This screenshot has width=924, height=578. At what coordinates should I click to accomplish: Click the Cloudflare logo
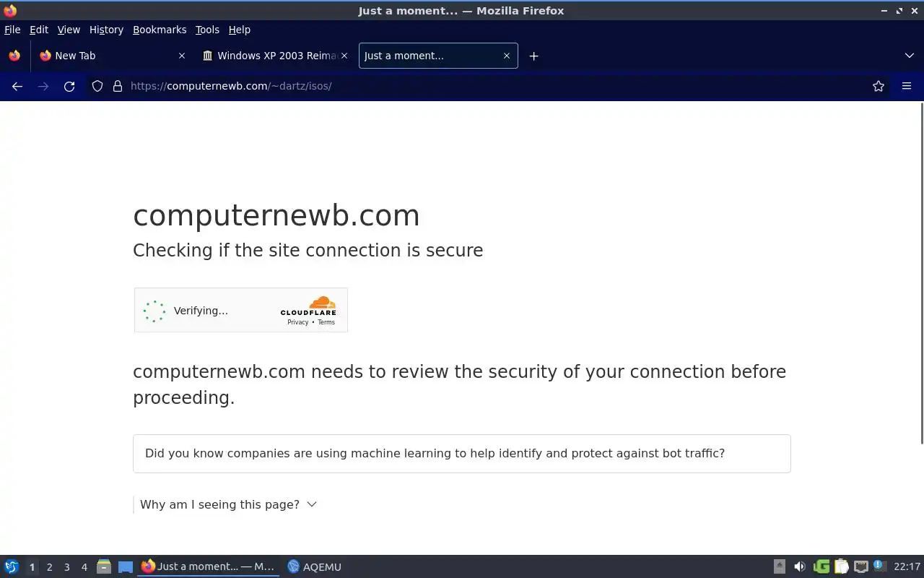pos(308,306)
